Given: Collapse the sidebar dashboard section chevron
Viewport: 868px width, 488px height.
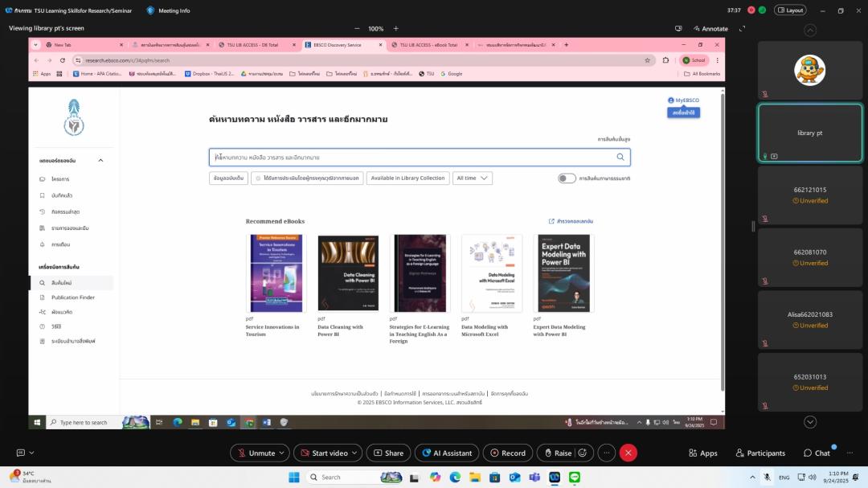Looking at the screenshot, I should [x=100, y=160].
